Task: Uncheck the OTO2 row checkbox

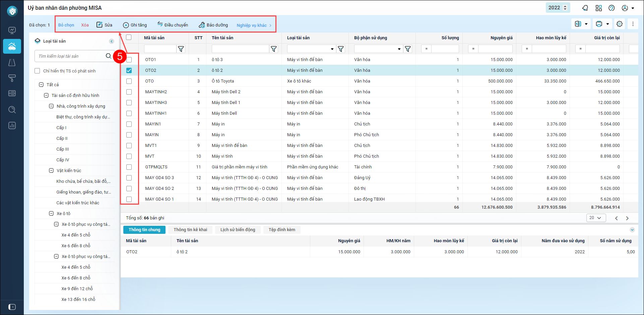Action: 129,70
